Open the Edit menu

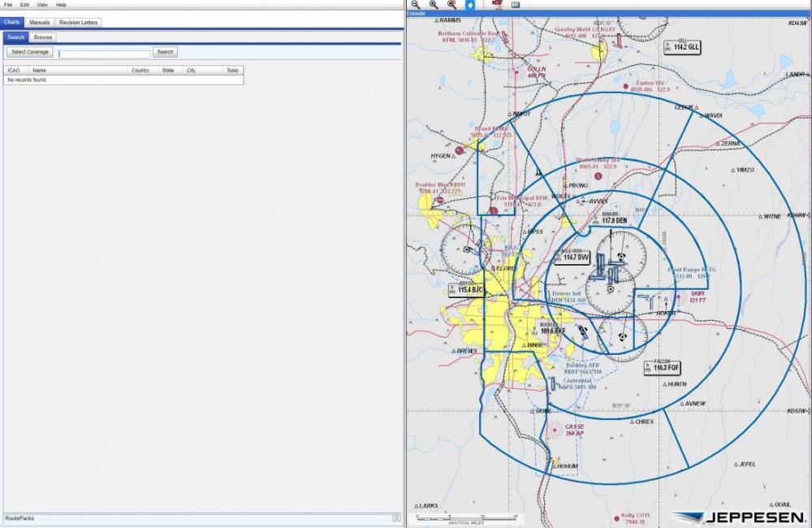[24, 5]
